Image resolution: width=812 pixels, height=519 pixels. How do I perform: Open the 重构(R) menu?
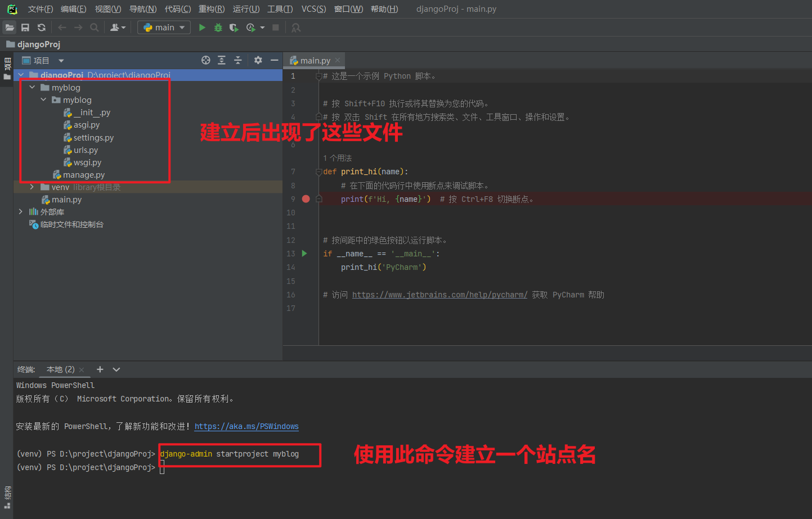click(x=212, y=9)
